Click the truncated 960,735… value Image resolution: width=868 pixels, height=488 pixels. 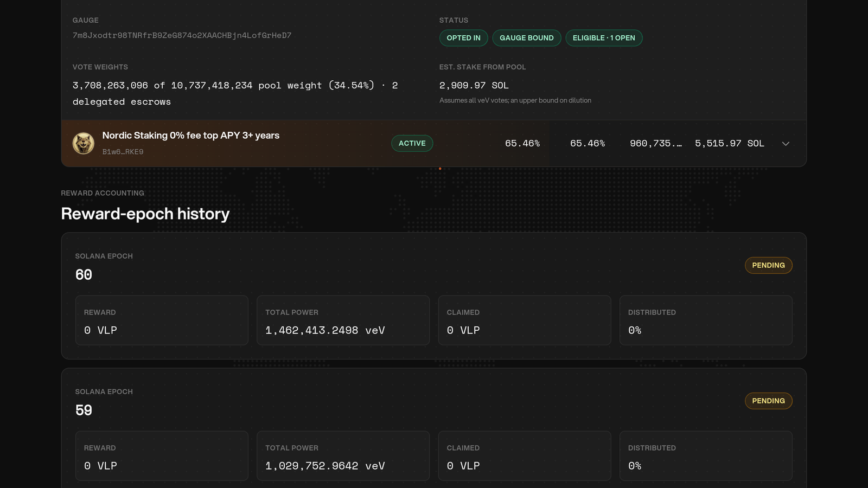pos(656,143)
